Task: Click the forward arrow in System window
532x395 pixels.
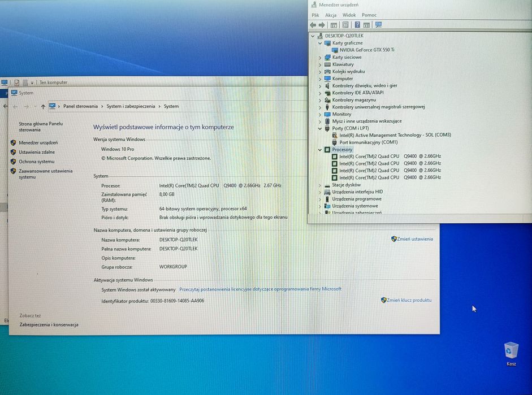Action: click(x=27, y=107)
